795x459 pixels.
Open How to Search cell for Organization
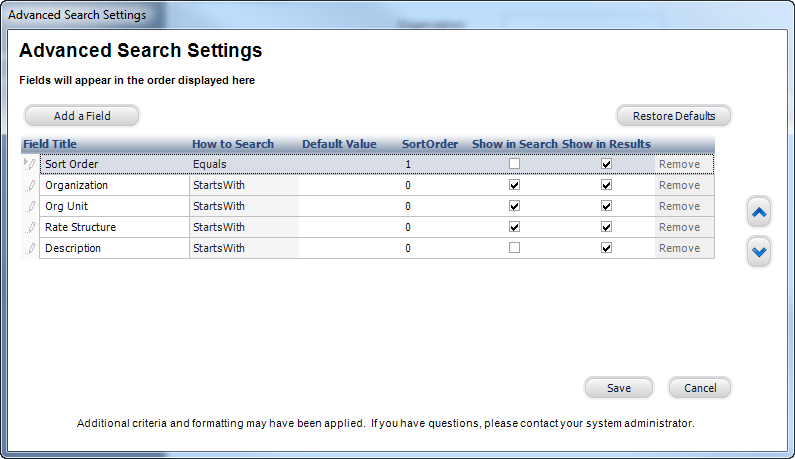[244, 185]
